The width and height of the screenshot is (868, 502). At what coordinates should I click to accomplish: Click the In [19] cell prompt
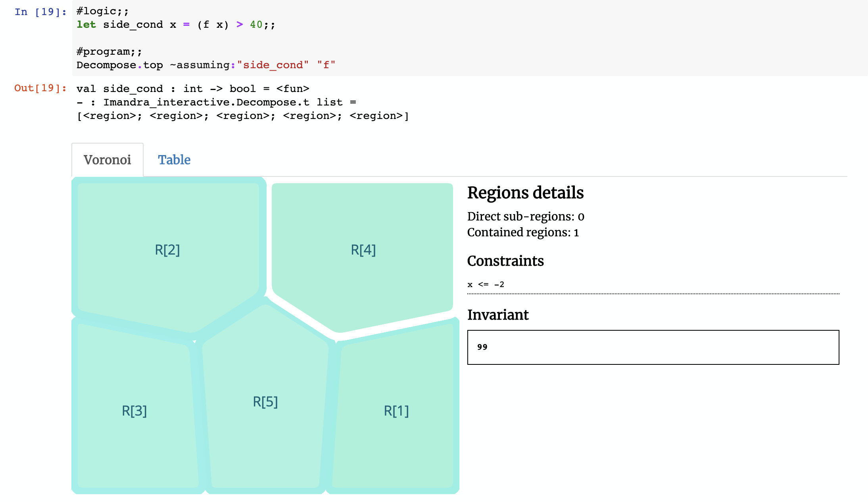click(40, 12)
